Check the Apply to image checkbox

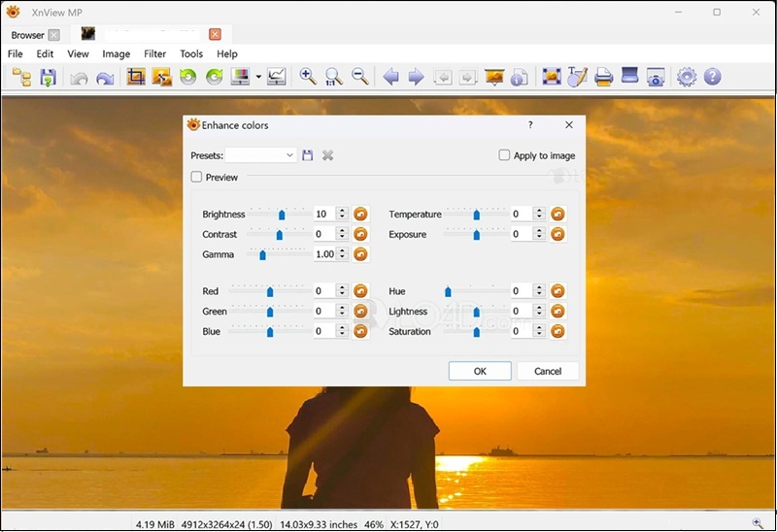504,155
